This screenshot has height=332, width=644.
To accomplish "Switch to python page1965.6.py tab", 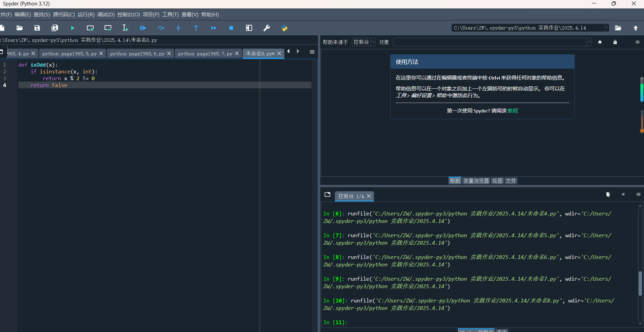I will [x=137, y=54].
